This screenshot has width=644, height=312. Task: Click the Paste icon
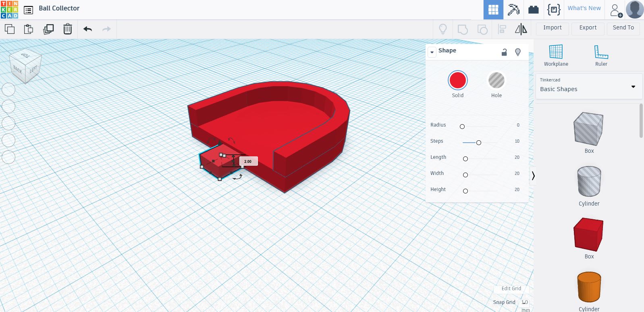(x=29, y=29)
